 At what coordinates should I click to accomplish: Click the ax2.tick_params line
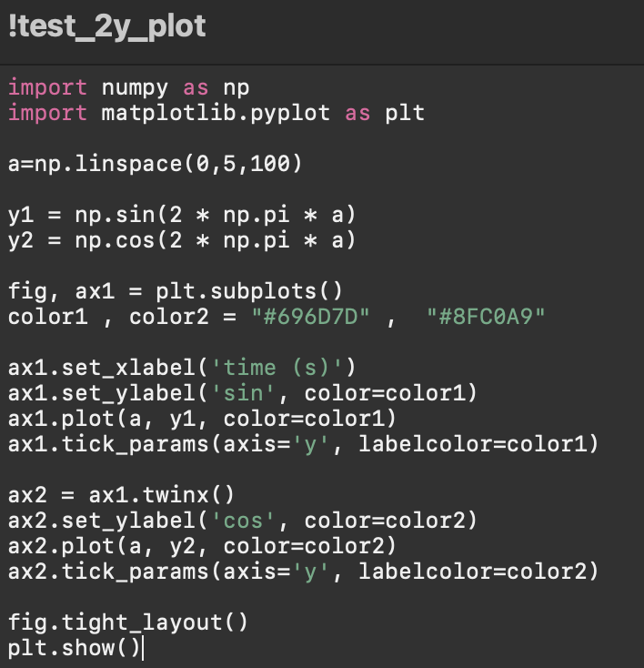click(x=303, y=572)
